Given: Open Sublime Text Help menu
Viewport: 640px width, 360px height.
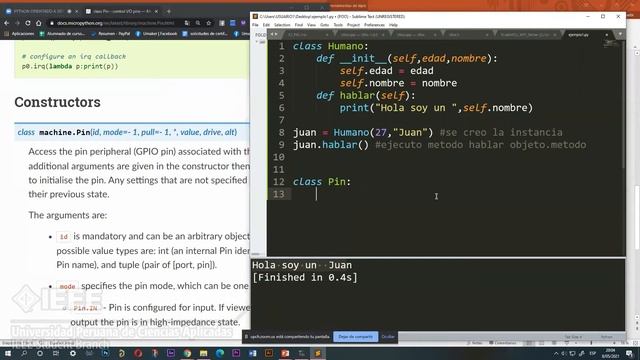Looking at the screenshot, I should (393, 25).
